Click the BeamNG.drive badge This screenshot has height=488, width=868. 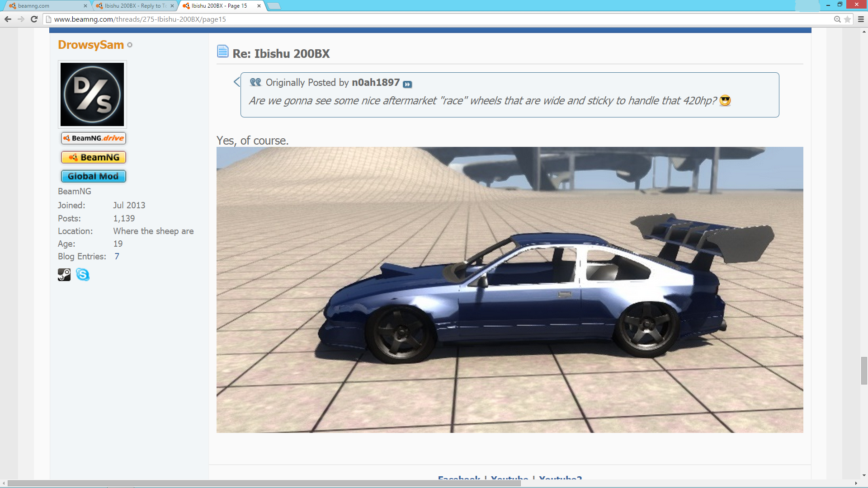click(x=93, y=138)
